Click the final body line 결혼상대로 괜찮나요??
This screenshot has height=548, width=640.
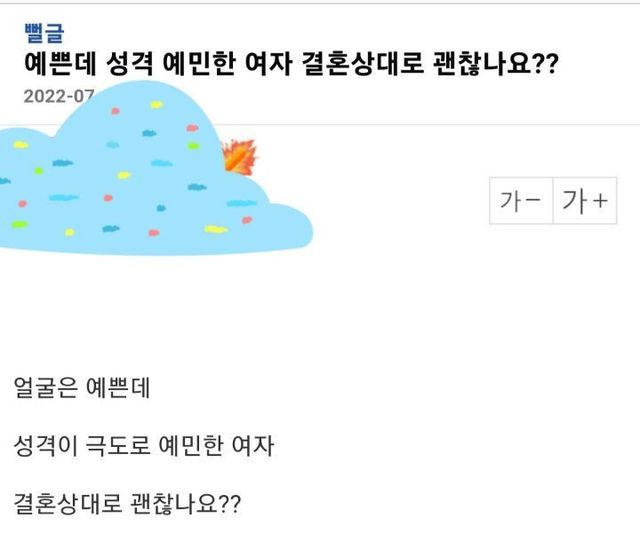click(128, 500)
